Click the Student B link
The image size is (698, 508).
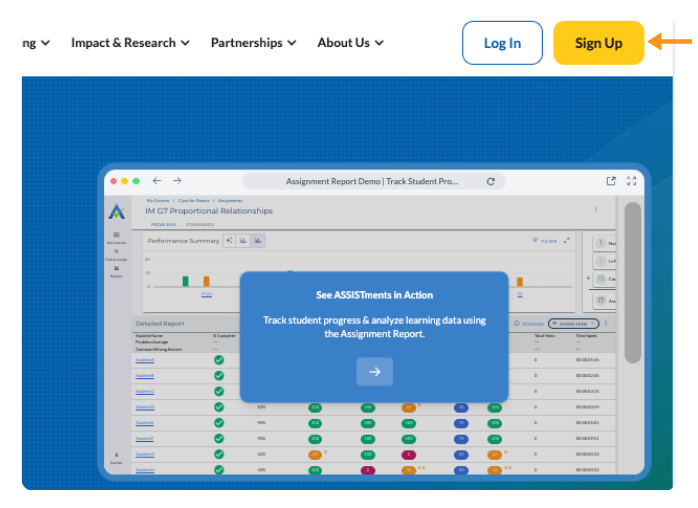[145, 376]
